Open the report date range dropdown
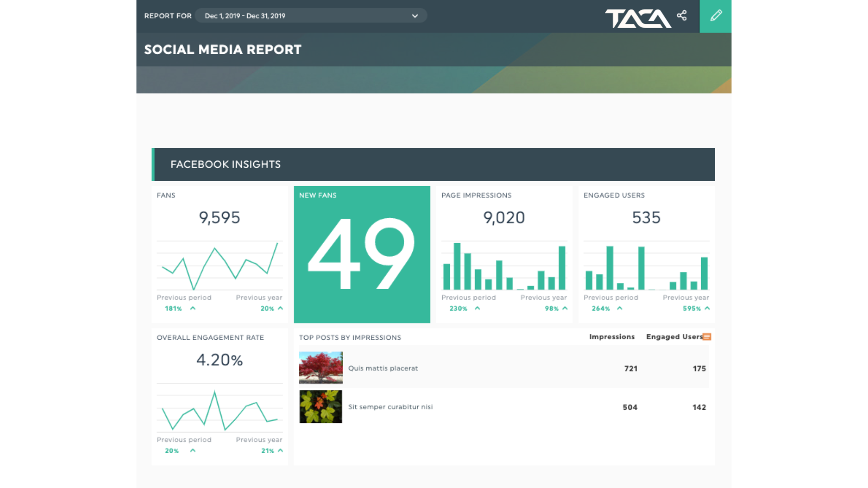 [x=311, y=16]
